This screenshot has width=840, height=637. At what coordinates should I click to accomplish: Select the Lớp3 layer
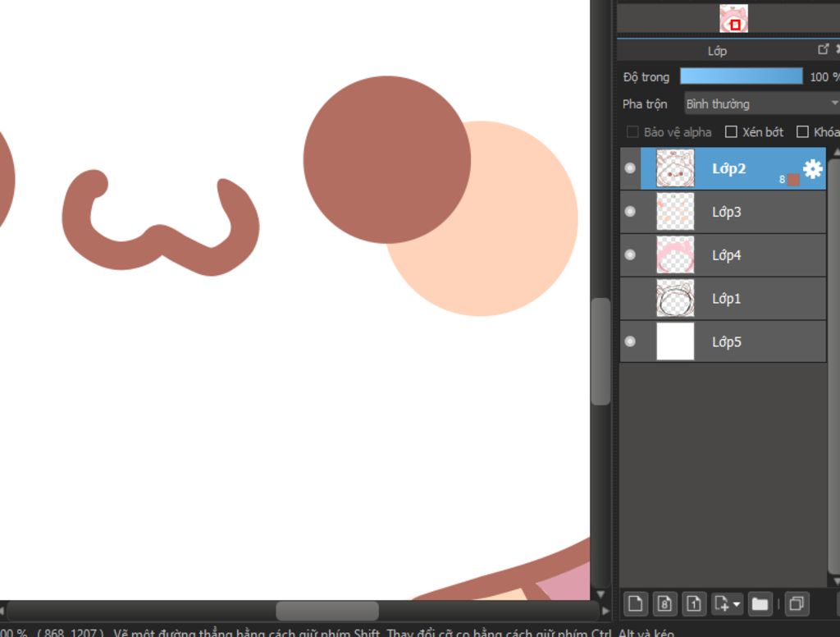coord(723,212)
